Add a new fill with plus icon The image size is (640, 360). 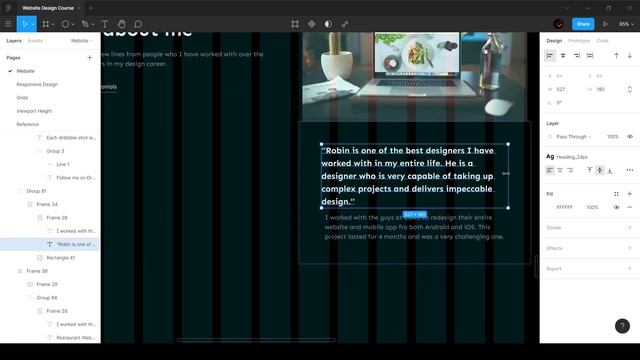pyautogui.click(x=630, y=194)
